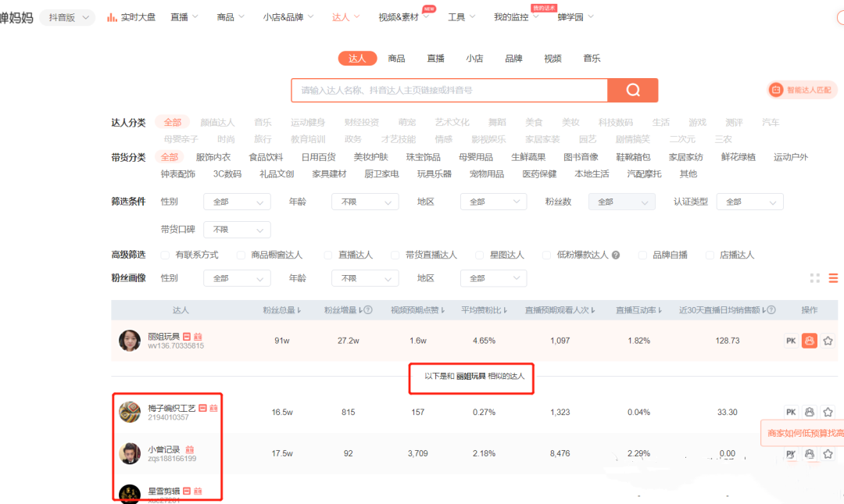The width and height of the screenshot is (844, 504).
Task: Favorite 丽姐玩具 with star icon
Action: (x=828, y=341)
